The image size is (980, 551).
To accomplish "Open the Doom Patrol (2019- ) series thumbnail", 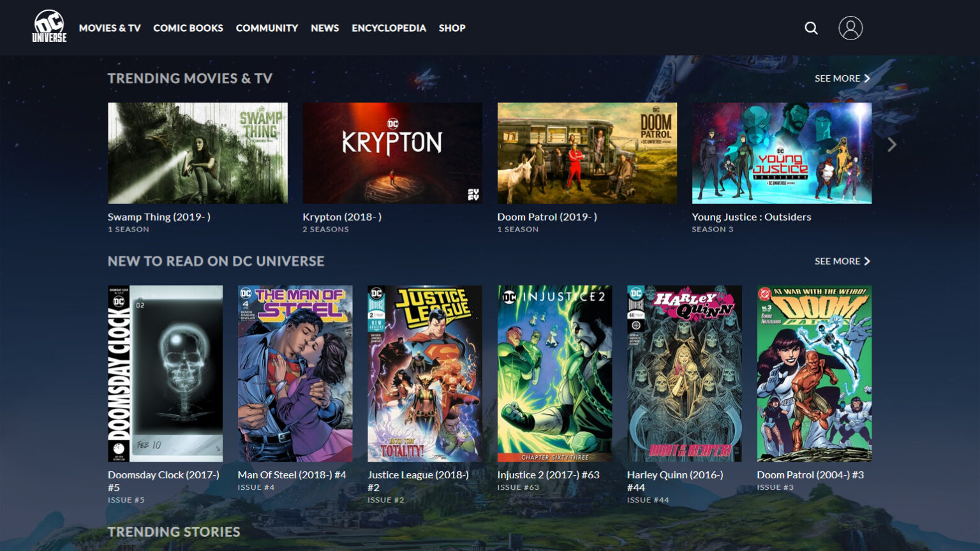I will pyautogui.click(x=587, y=152).
